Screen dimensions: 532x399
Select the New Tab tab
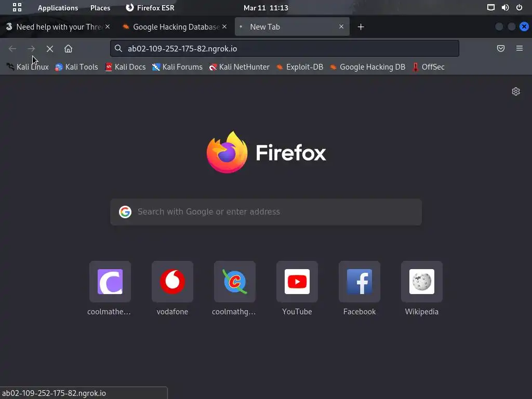click(292, 27)
